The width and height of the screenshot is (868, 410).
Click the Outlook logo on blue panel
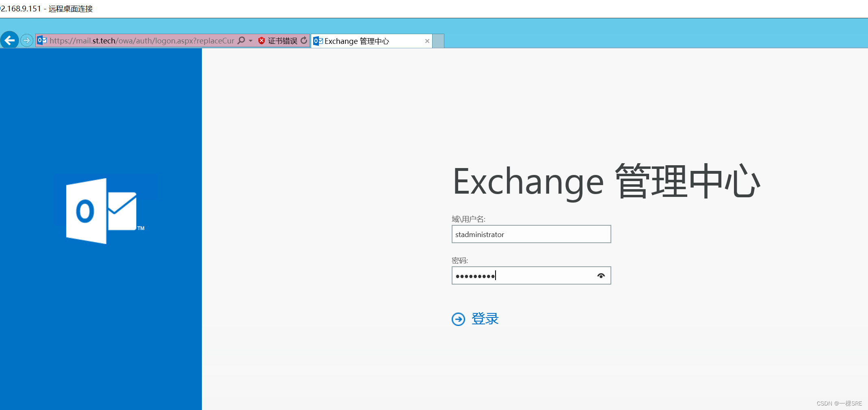pyautogui.click(x=105, y=211)
